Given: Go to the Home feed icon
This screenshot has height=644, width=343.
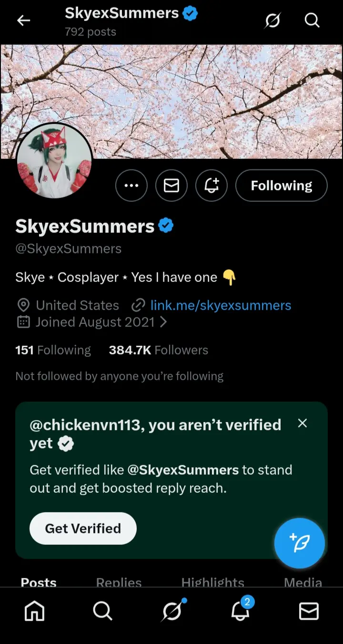Looking at the screenshot, I should click(34, 611).
